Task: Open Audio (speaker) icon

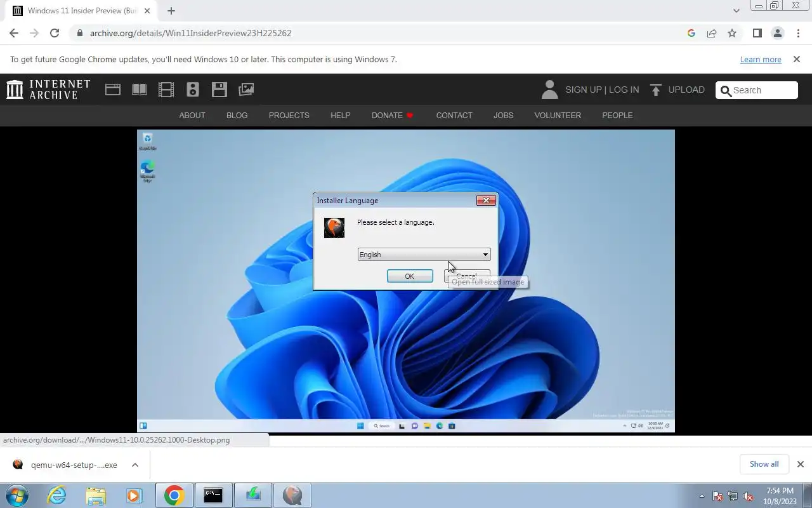Action: coord(193,90)
